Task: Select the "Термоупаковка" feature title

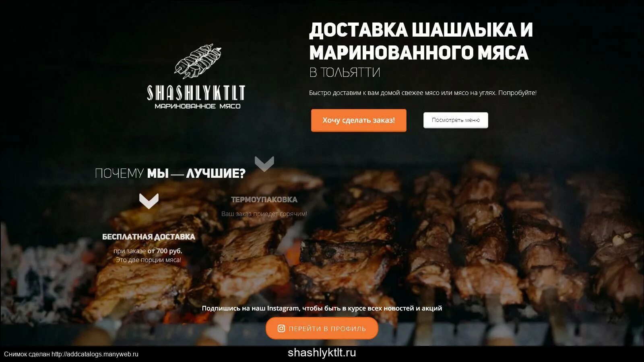Action: (264, 200)
